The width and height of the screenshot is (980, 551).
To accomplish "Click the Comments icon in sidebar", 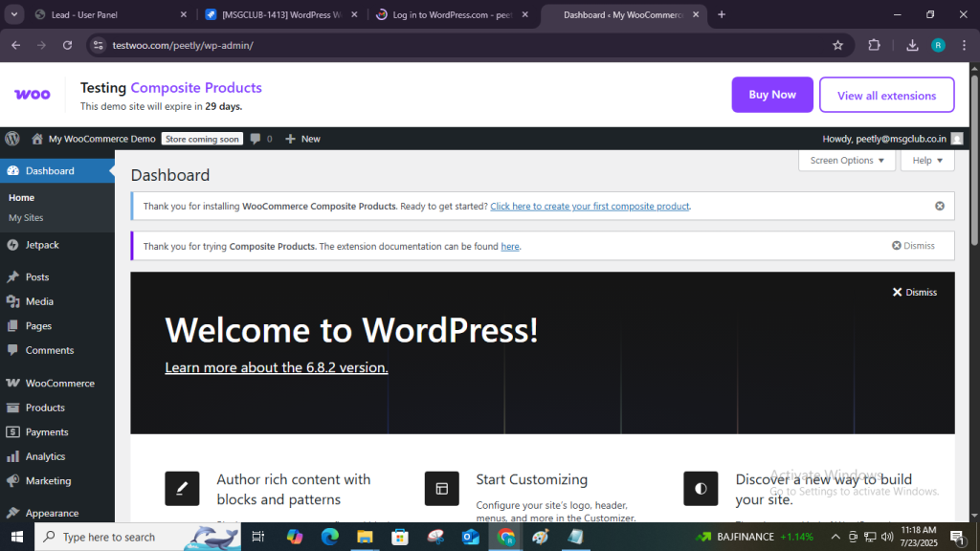I will pyautogui.click(x=12, y=350).
